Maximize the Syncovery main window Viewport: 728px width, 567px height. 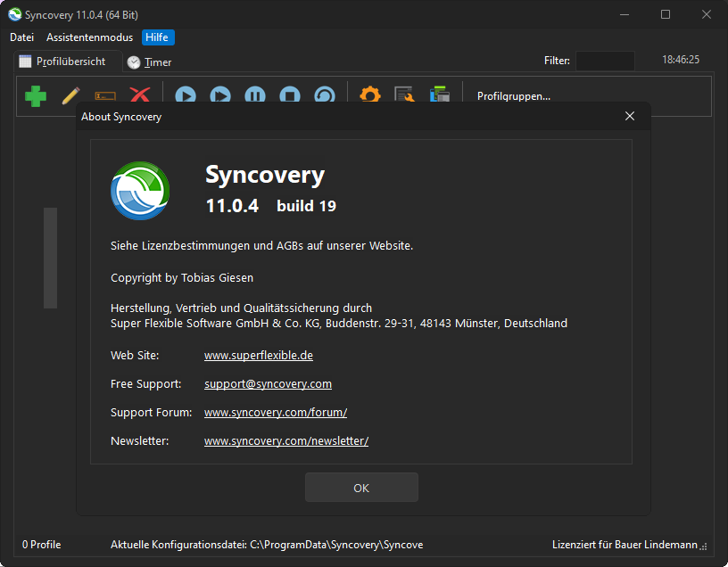[666, 14]
